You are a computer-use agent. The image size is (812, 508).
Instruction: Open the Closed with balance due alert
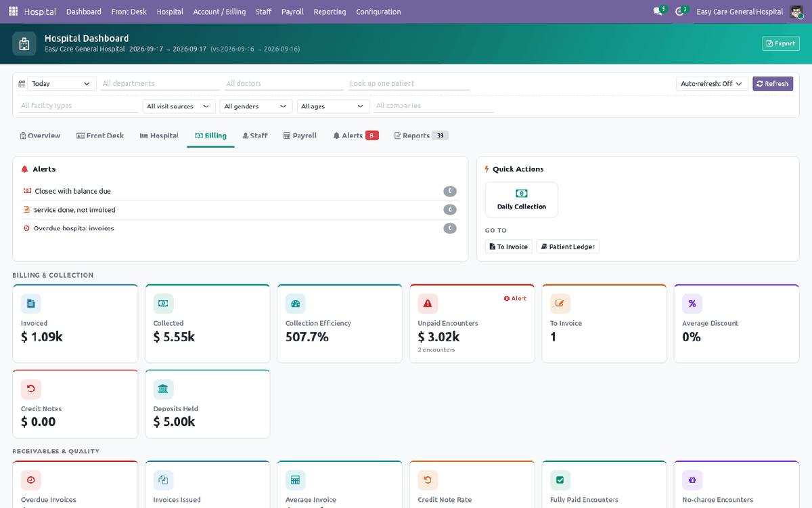pos(240,191)
